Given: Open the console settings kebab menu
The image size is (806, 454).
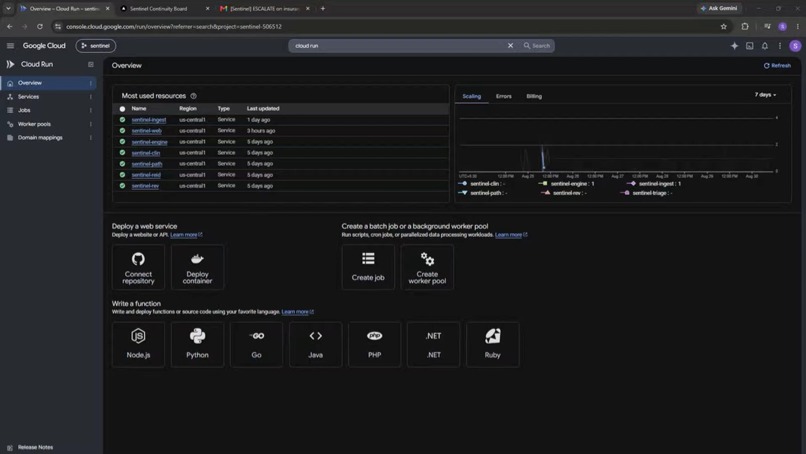Looking at the screenshot, I should point(780,46).
